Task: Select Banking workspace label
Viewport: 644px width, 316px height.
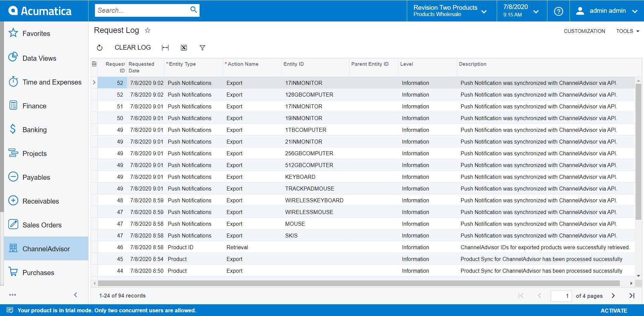Action: click(x=35, y=130)
